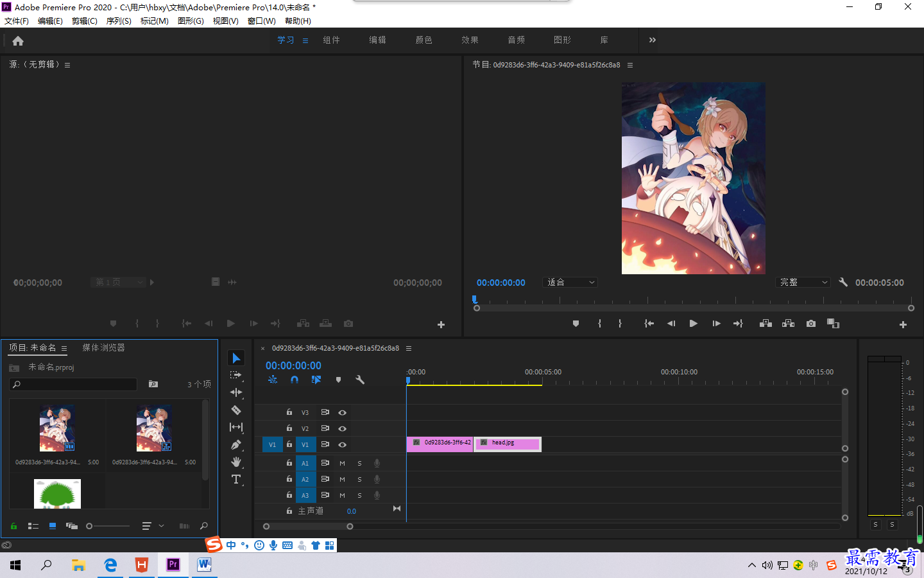Open 学习 workspace menu icon
Screen dimensions: 924x578
305,40
